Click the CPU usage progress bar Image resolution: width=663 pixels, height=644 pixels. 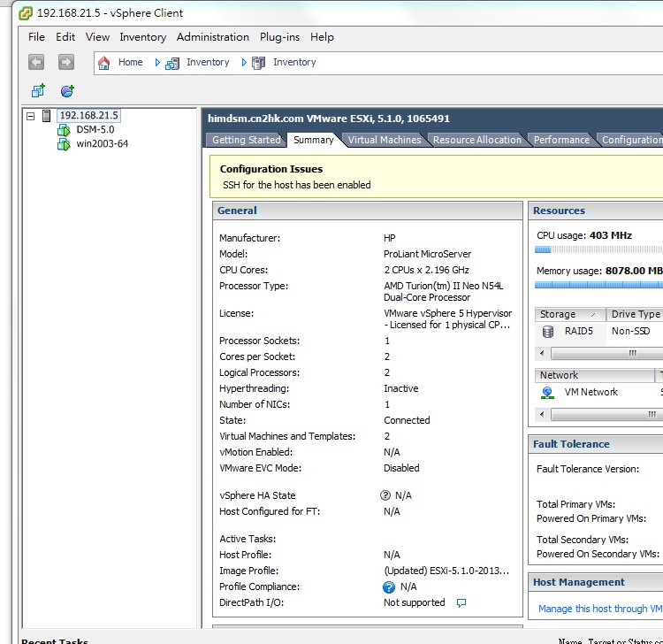[598, 249]
